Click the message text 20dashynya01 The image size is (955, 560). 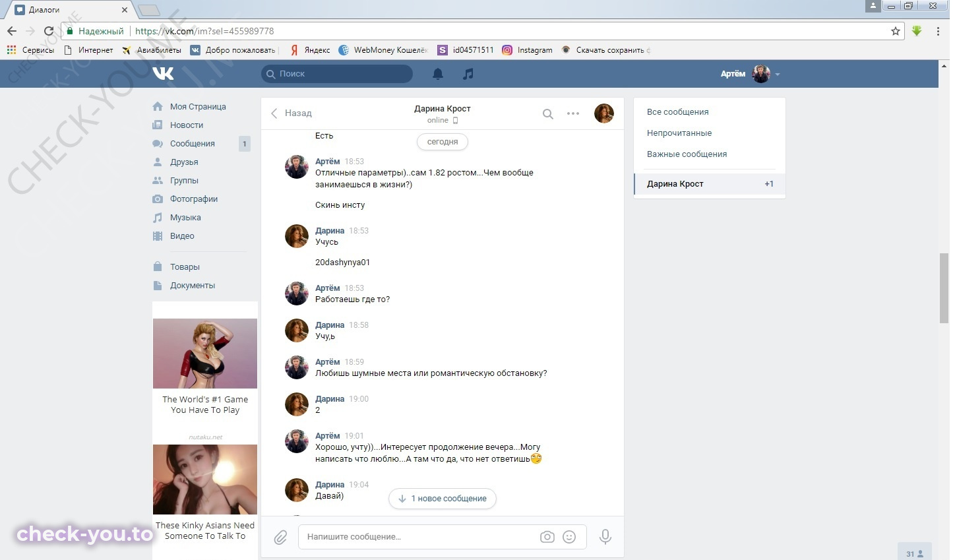[x=342, y=263]
